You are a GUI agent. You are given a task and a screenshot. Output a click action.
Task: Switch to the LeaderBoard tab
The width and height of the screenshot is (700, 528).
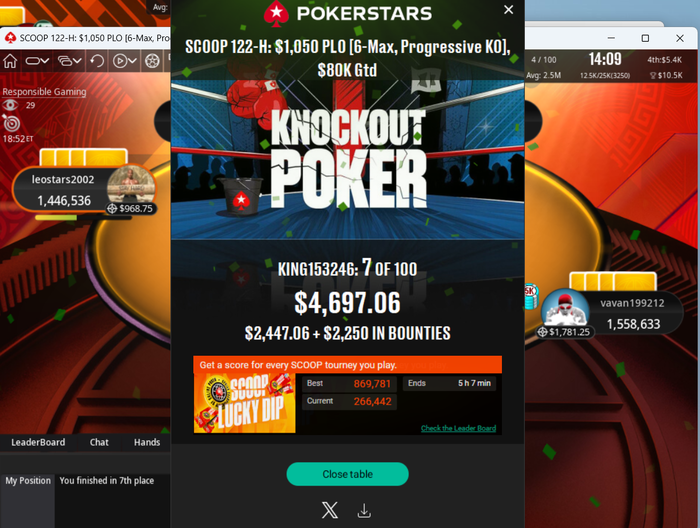38,442
